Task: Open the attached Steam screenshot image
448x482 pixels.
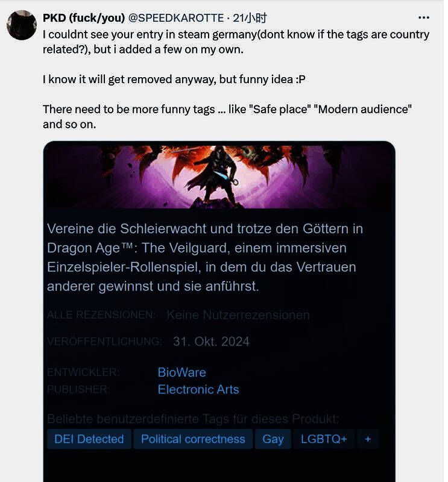Action: [x=219, y=311]
